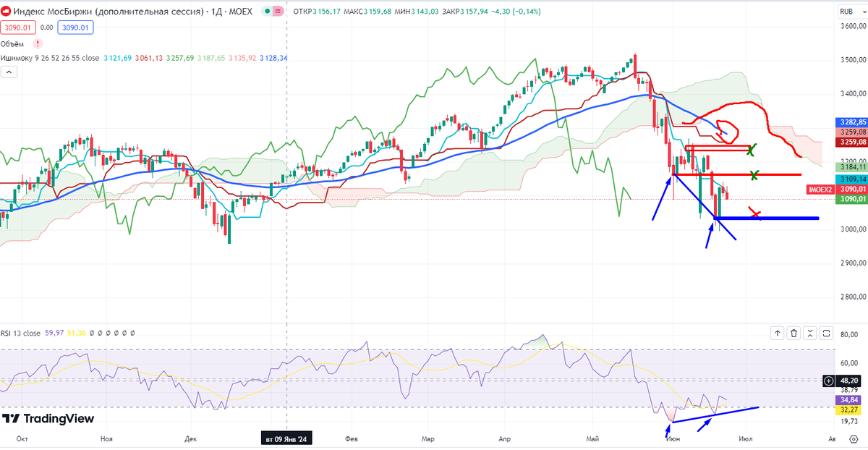Screen dimensions: 868x450
Task: Select the Ишимоку 9 26 52 indicator legend
Action: (51, 58)
